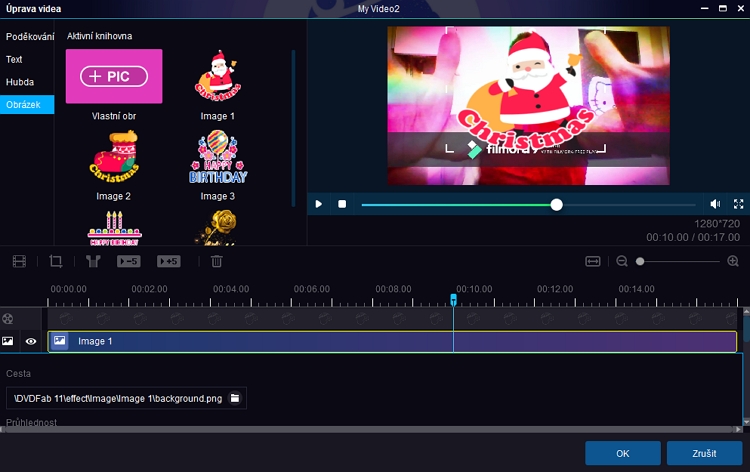Click the down arrow of properties scrollbar
The height and width of the screenshot is (472, 750).
tap(746, 422)
